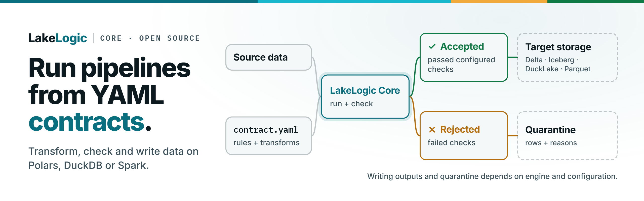Viewport: 644px width, 201px height.
Task: Click the teal 'contracts.' word
Action: pos(90,122)
